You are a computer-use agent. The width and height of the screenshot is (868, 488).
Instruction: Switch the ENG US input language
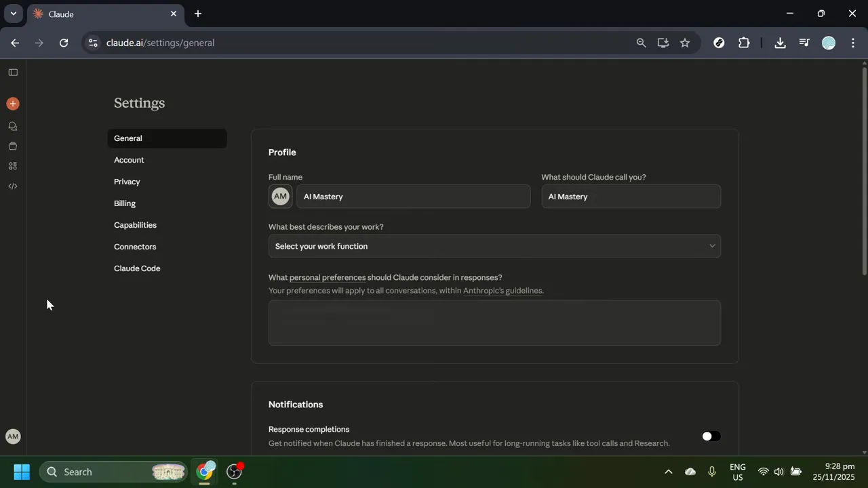pyautogui.click(x=737, y=472)
